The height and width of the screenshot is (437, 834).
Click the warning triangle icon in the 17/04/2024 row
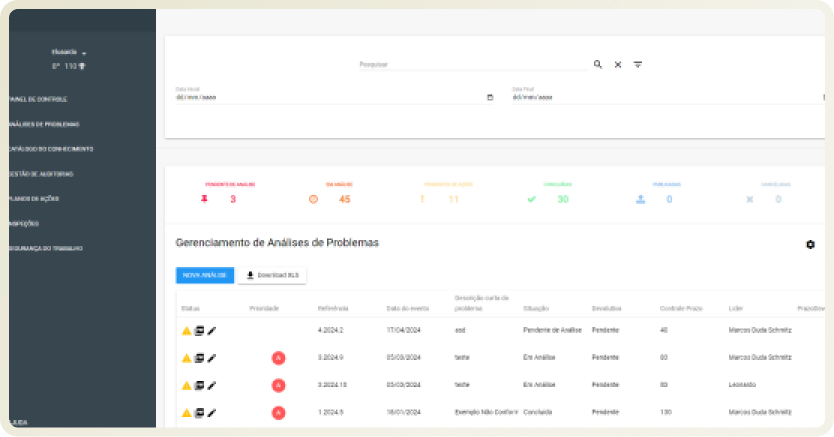[186, 331]
